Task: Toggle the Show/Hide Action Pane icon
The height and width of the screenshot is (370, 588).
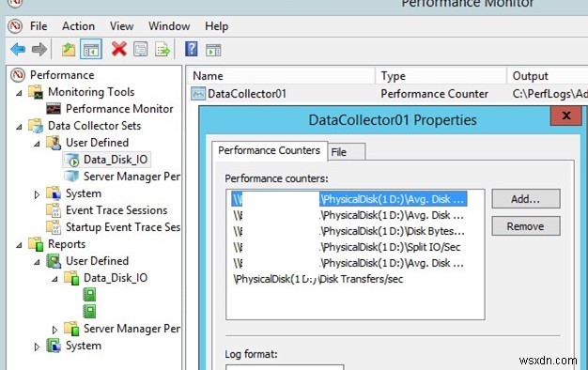Action: point(213,50)
